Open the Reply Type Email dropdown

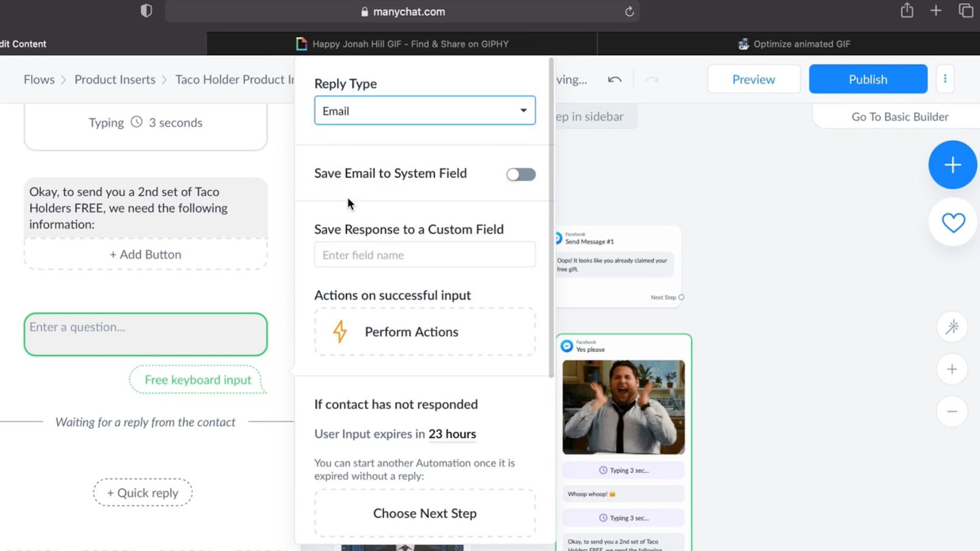coord(425,110)
